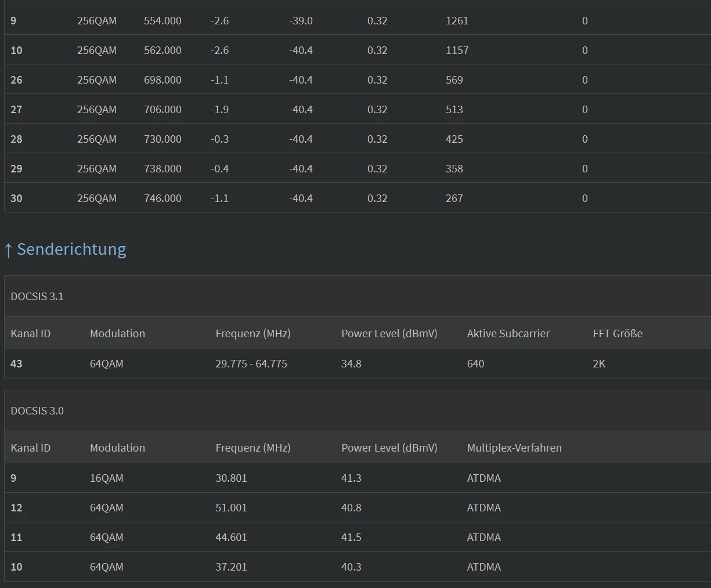Screen dimensions: 711x588
Task: Click the Multiplex-Verfahren column header
Action: 514,448
